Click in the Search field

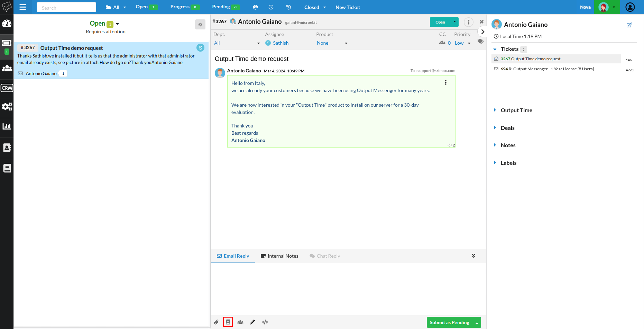(66, 7)
